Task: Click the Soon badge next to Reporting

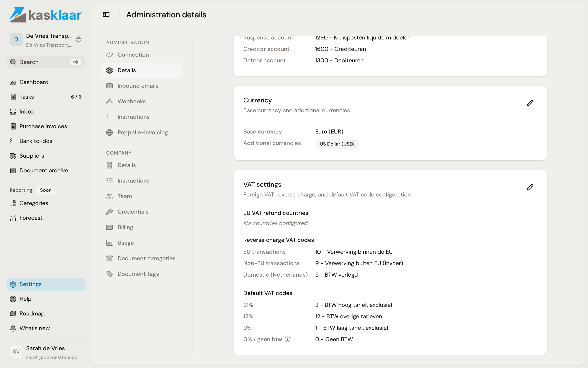Action: 46,190
